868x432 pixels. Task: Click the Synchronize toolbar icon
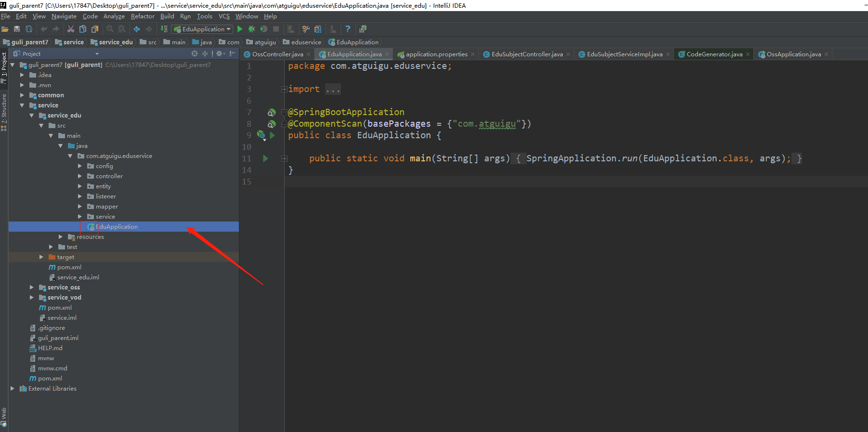point(29,29)
